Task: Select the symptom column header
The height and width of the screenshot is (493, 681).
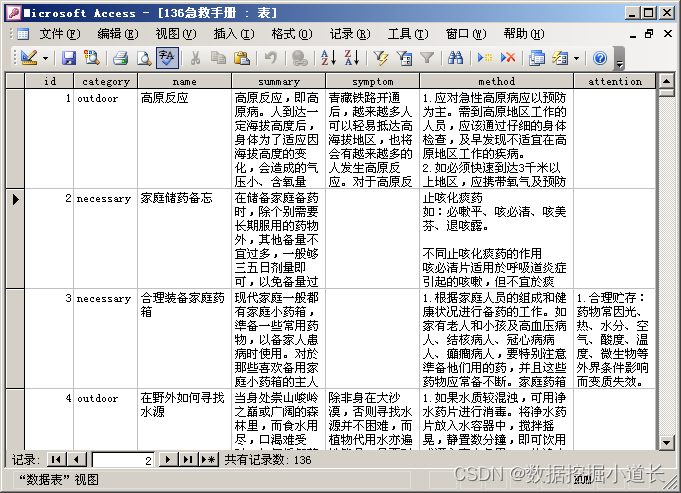Action: [x=373, y=81]
